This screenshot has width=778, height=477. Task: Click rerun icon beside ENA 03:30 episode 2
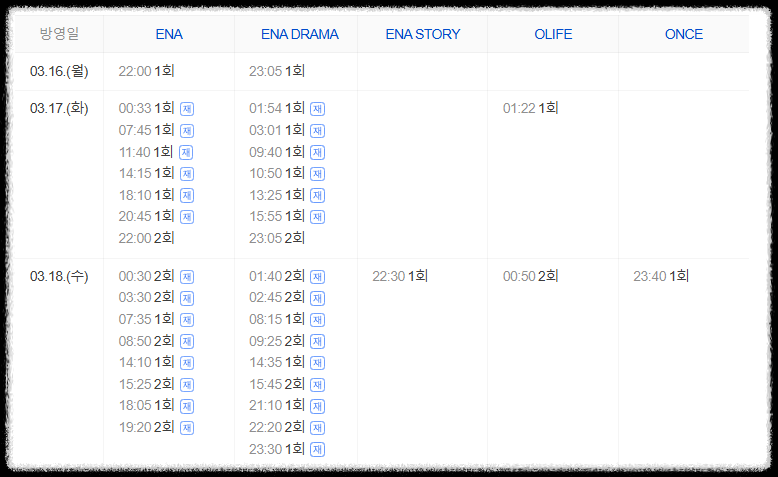click(x=187, y=298)
